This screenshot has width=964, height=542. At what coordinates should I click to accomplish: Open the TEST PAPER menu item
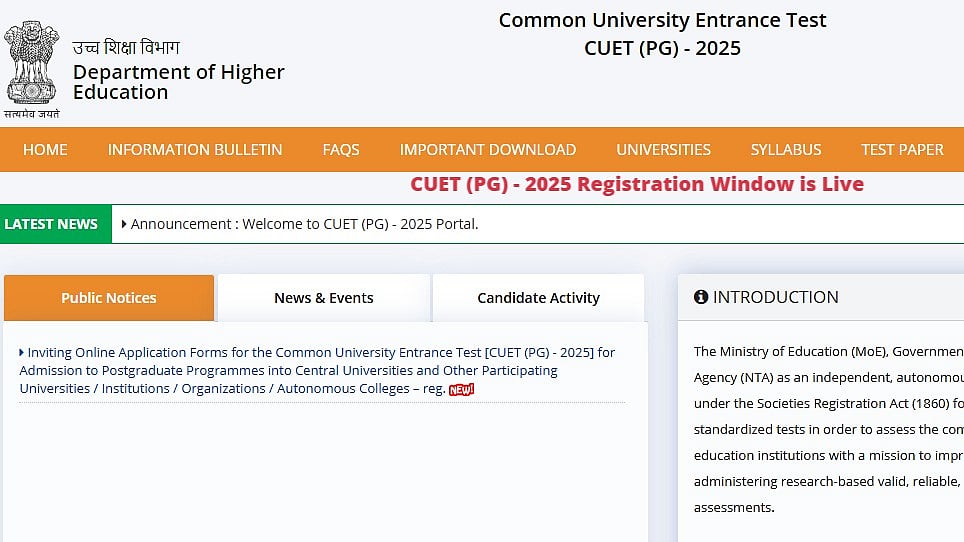click(x=902, y=149)
